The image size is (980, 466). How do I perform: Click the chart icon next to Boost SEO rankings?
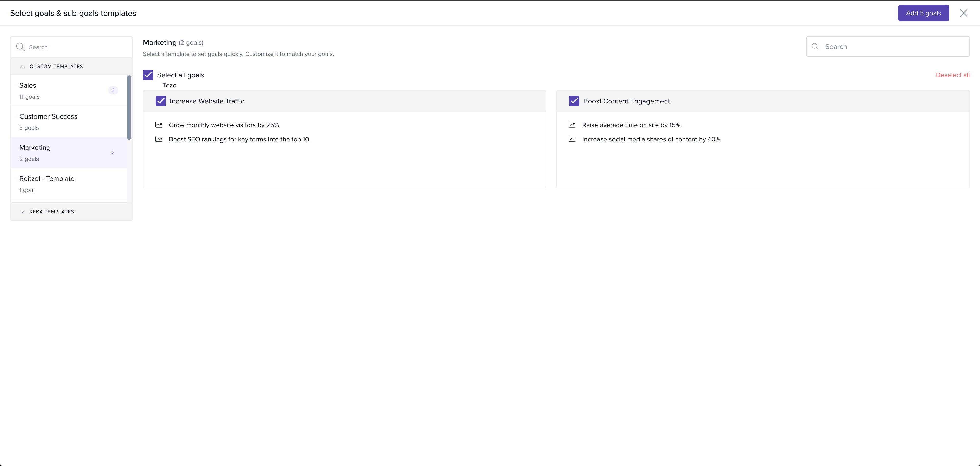pos(159,139)
